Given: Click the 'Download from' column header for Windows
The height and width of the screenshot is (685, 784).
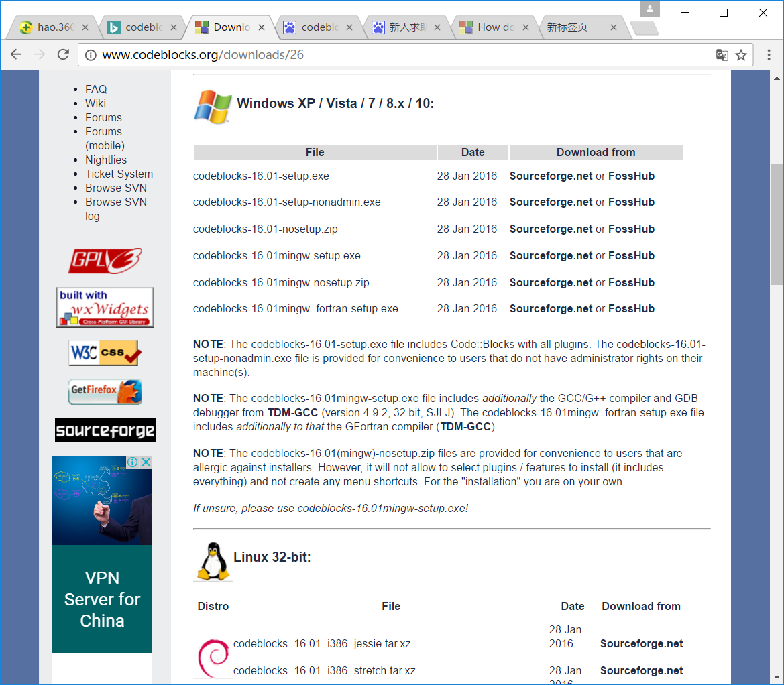Looking at the screenshot, I should pyautogui.click(x=596, y=152).
